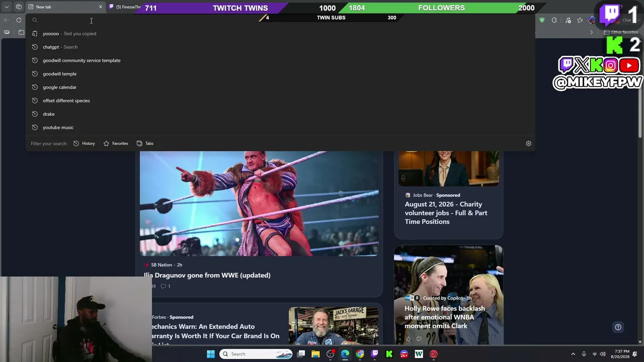
Task: Switch to the New tab browser tab
Action: [65, 7]
